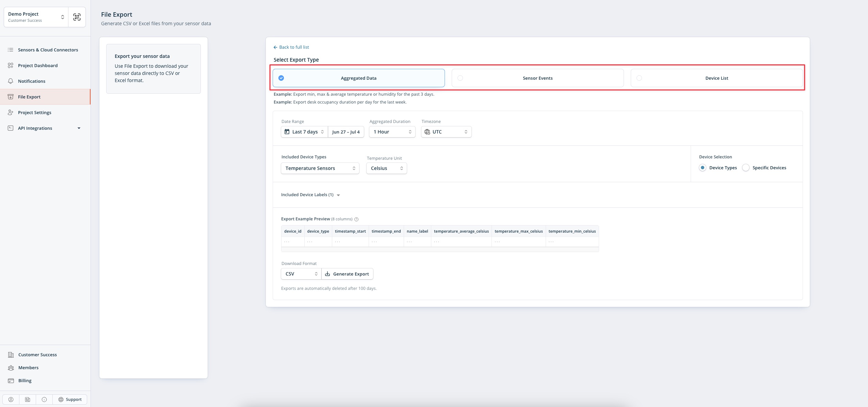Open Notifications bell in sidebar
This screenshot has width=868, height=407.
pos(31,81)
